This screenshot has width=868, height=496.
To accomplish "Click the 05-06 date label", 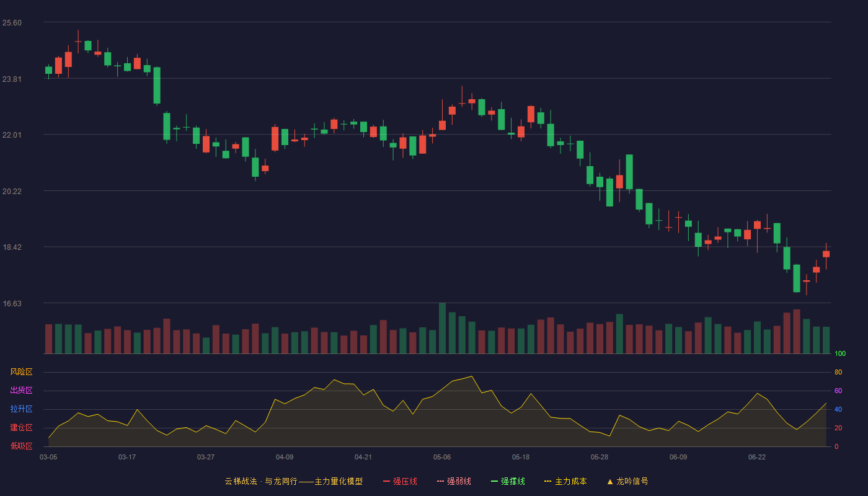I will tap(442, 457).
